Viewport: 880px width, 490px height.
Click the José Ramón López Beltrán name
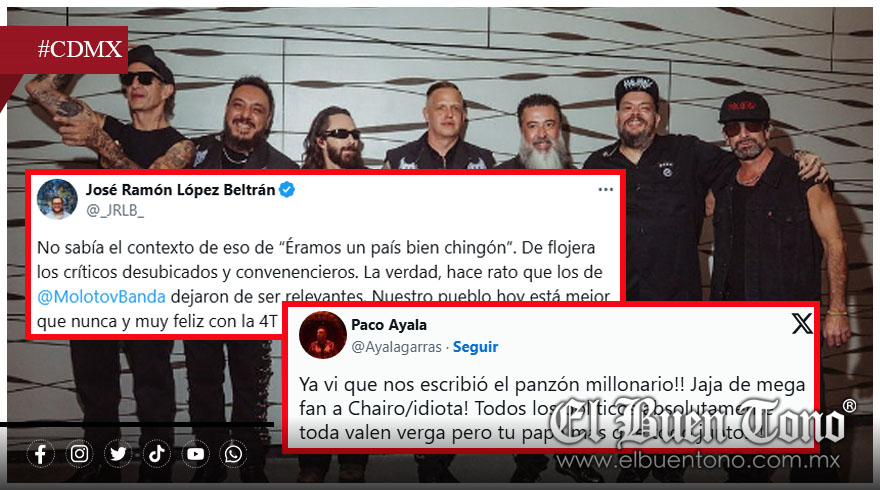point(180,190)
